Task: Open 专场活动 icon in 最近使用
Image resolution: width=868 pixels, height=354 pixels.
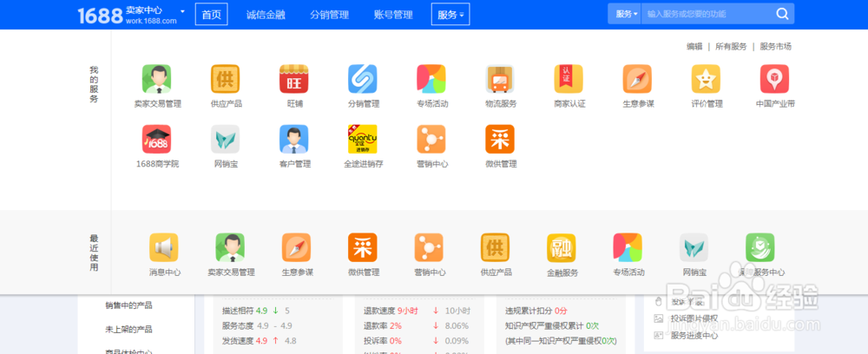Action: pos(628,247)
